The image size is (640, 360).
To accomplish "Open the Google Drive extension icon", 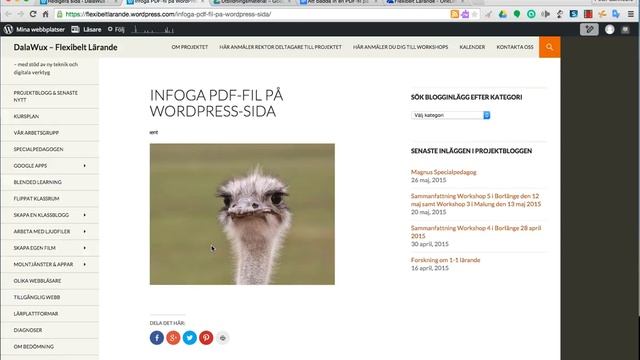I will coord(503,14).
